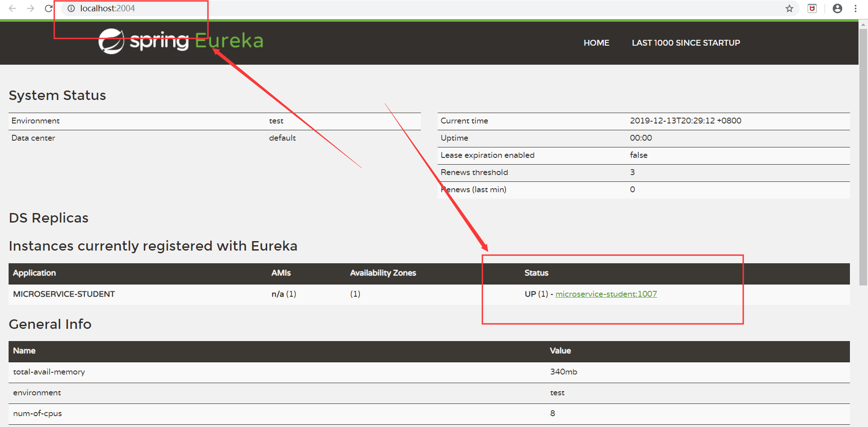Click the Availability Zones column header
This screenshot has height=427, width=868.
[x=383, y=273]
